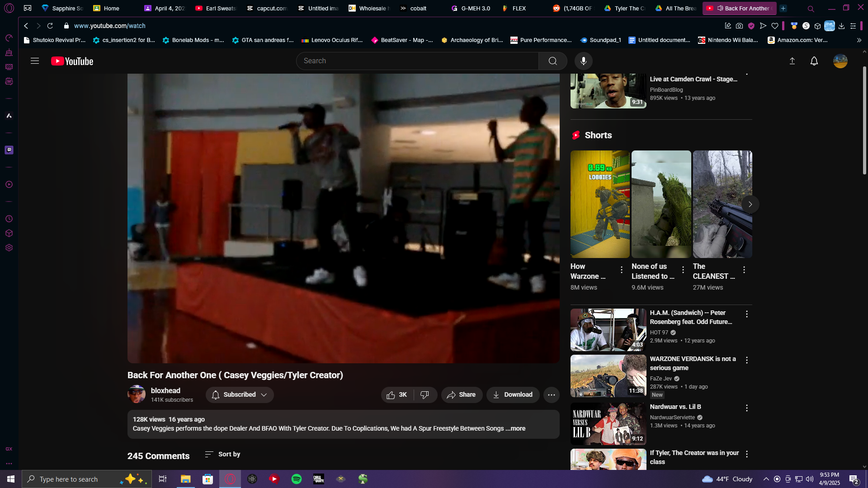Open YouTube notifications bell
The width and height of the screenshot is (868, 488).
[x=814, y=61]
